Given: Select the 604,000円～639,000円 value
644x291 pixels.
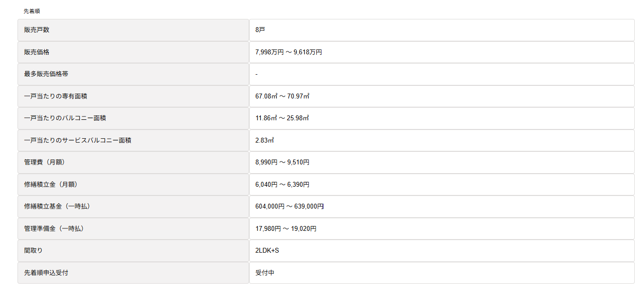Looking at the screenshot, I should pyautogui.click(x=289, y=207).
